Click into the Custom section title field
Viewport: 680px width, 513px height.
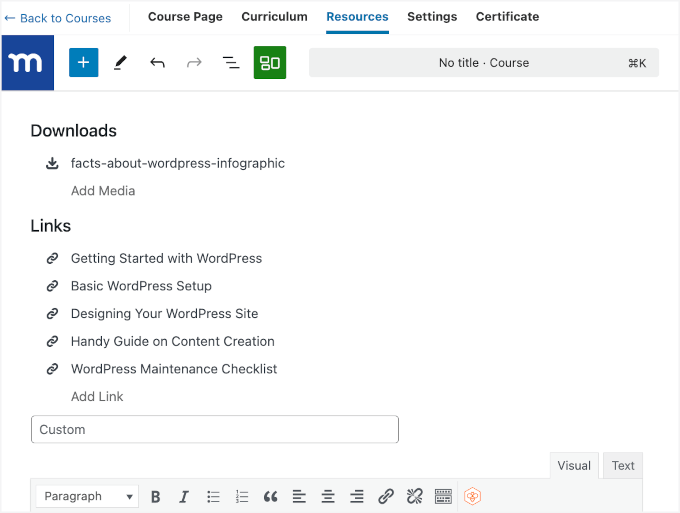[x=215, y=429]
